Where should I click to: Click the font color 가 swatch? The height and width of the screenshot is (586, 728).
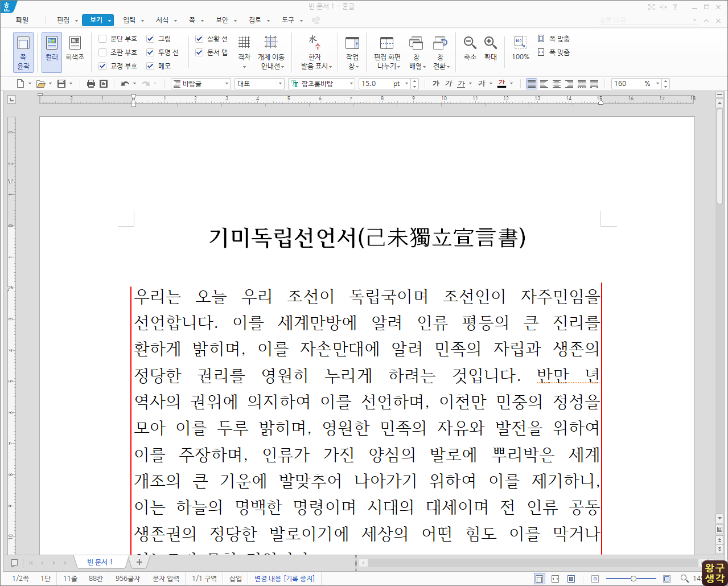pyautogui.click(x=501, y=84)
